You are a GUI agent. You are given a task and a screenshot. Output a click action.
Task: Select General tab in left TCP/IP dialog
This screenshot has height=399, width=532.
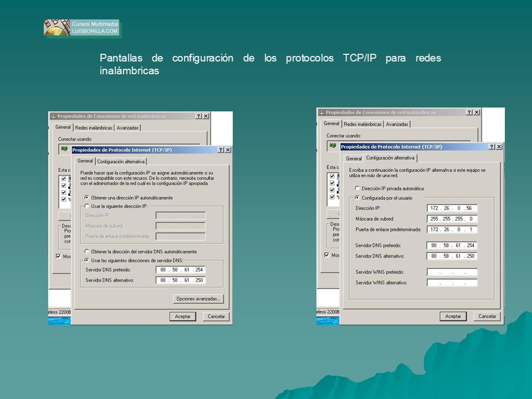[x=85, y=161]
